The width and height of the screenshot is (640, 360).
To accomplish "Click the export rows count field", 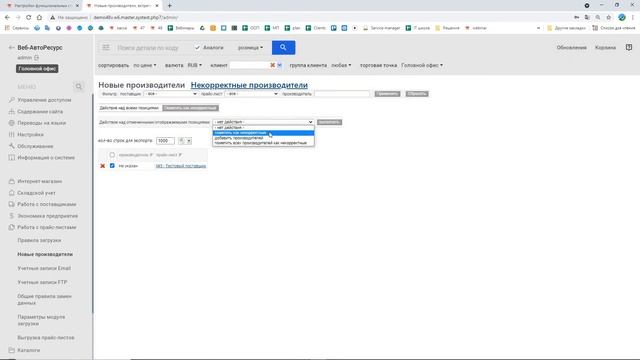I will pyautogui.click(x=165, y=141).
